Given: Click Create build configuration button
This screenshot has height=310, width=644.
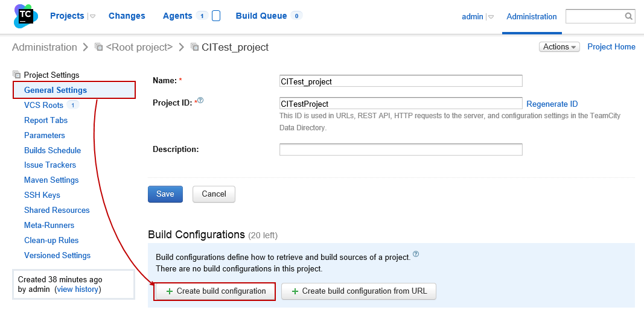Looking at the screenshot, I should [x=215, y=291].
